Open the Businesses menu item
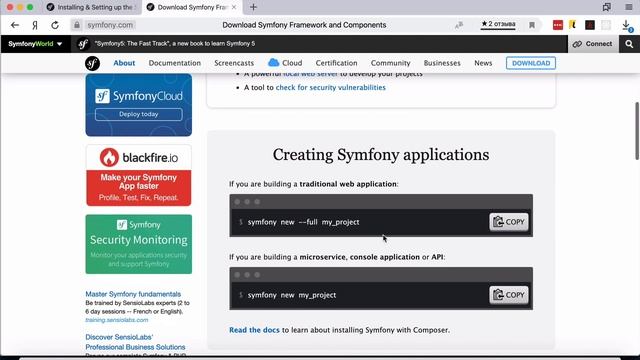The height and width of the screenshot is (360, 640). pos(442,63)
